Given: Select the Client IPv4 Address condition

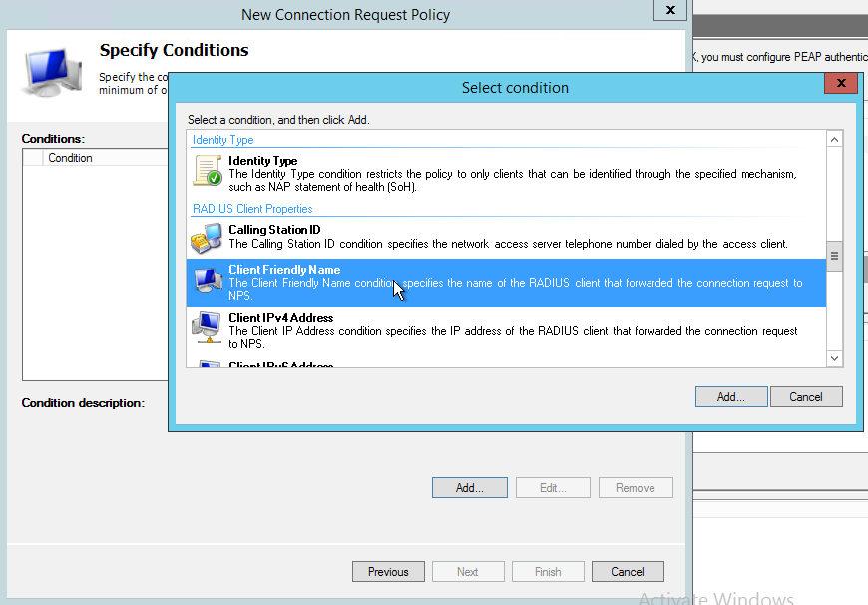Looking at the screenshot, I should [x=280, y=318].
